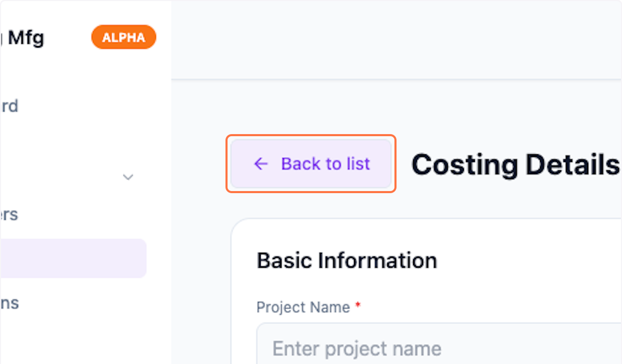Viewport: 622px width, 364px height.
Task: Click the word "Information" in the card heading
Action: pos(377,260)
